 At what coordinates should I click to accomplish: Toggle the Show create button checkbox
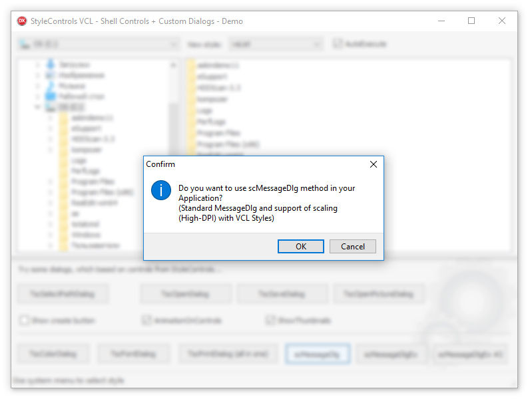point(24,321)
